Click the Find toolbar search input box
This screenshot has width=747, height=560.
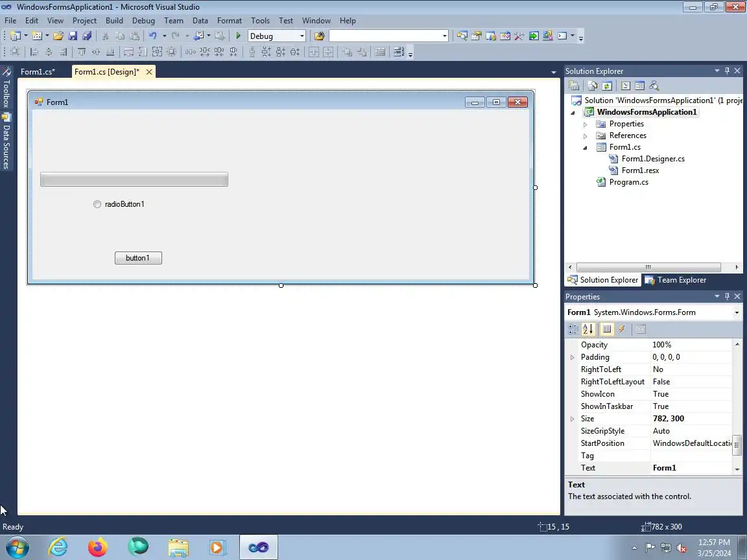click(385, 36)
